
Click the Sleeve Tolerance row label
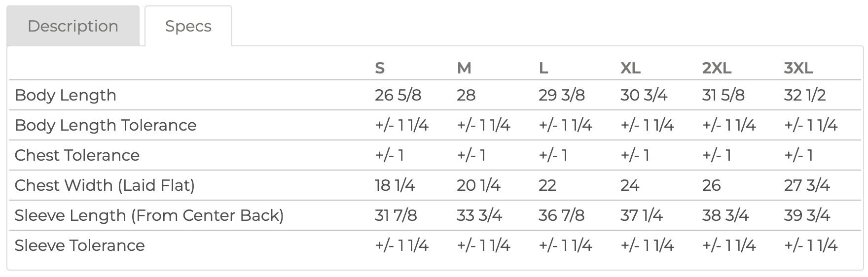(x=79, y=245)
